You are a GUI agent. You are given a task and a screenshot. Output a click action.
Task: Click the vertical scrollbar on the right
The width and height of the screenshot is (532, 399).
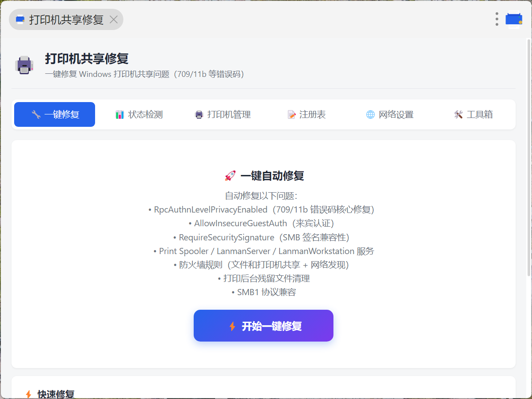(528, 158)
